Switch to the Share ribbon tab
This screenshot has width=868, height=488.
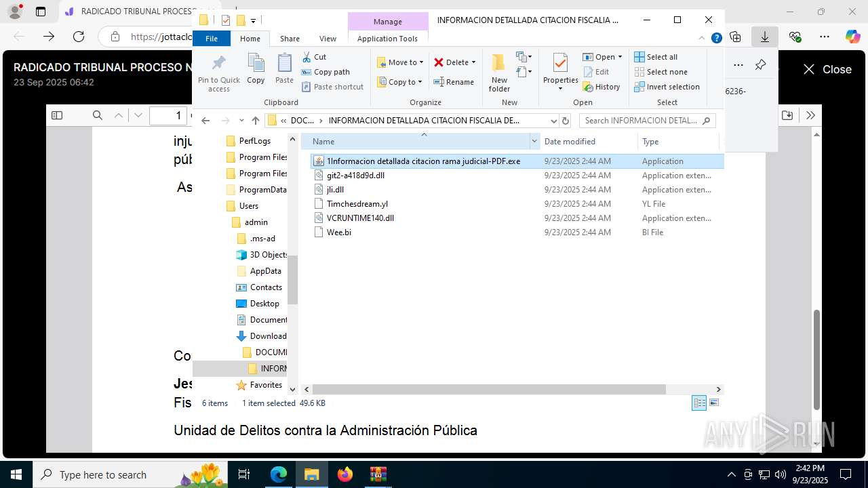(290, 39)
